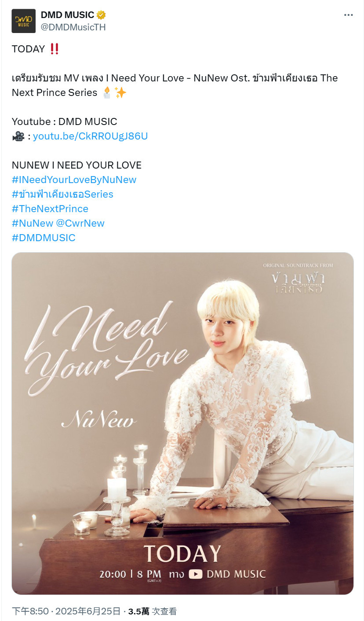Click the red double exclamation emoji
This screenshot has width=364, height=621.
(55, 49)
